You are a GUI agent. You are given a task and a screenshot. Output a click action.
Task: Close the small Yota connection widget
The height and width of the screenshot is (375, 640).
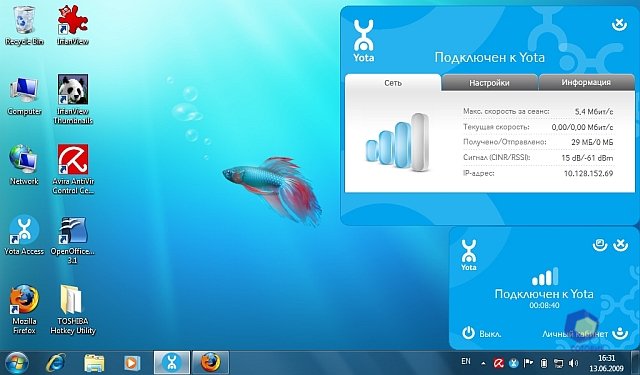620,245
